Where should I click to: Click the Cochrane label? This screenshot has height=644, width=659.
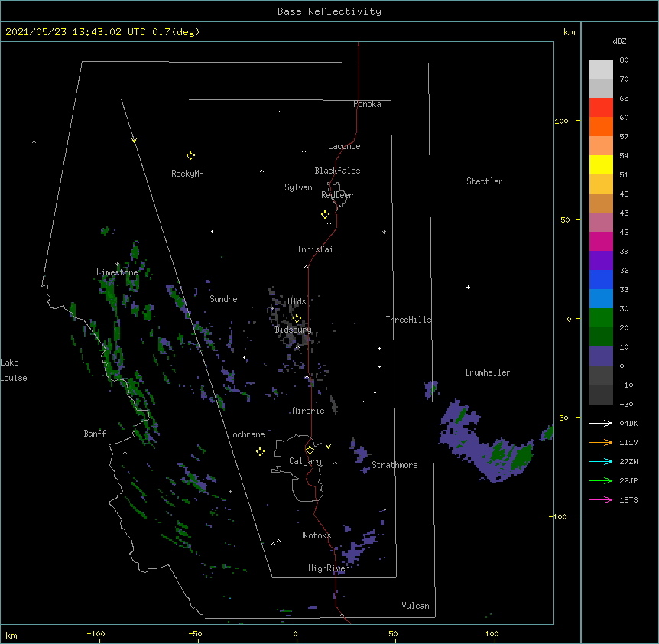[246, 434]
